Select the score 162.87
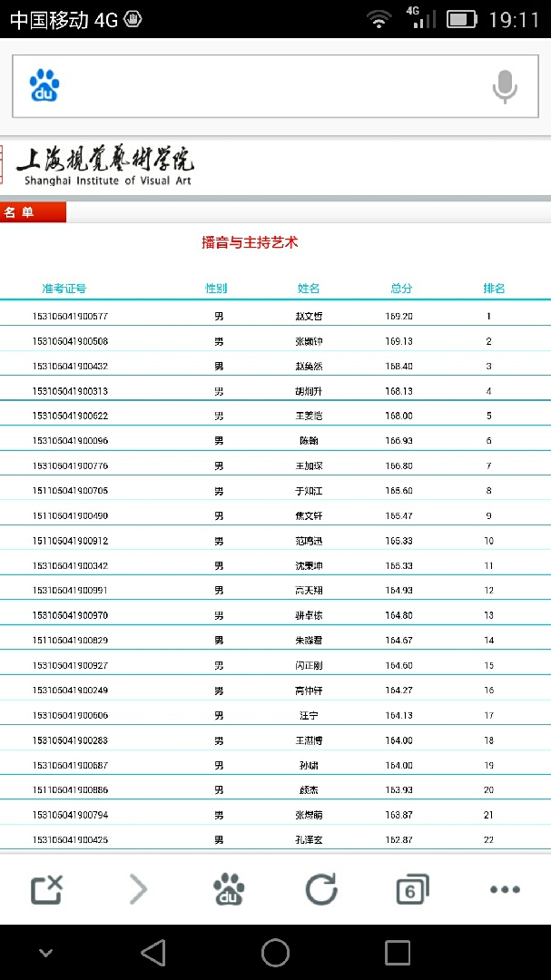 399,840
